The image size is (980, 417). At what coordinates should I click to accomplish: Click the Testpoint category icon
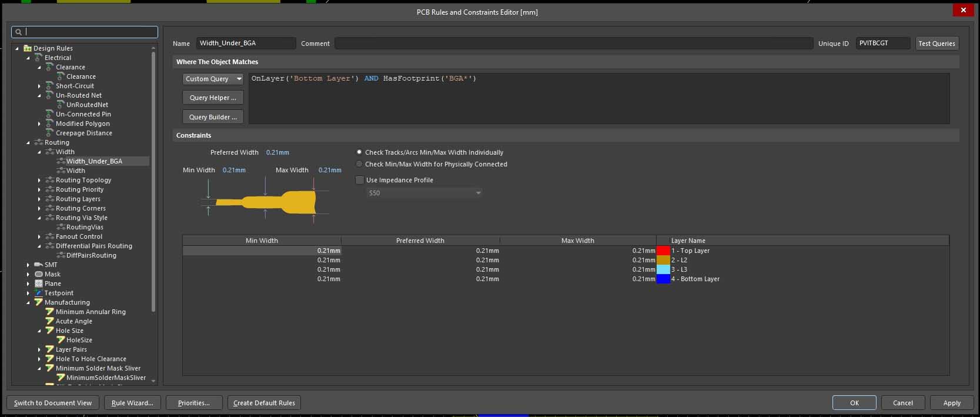[x=39, y=293]
